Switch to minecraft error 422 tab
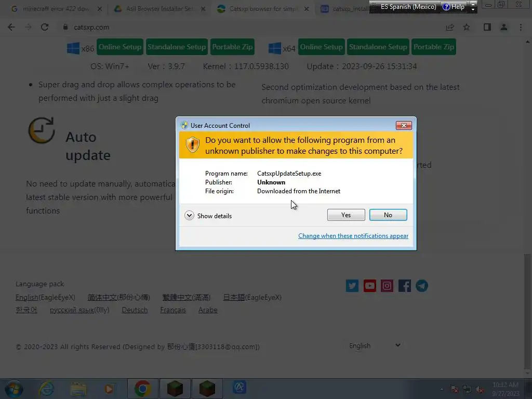Viewport: 532px width, 399px height. tap(56, 9)
